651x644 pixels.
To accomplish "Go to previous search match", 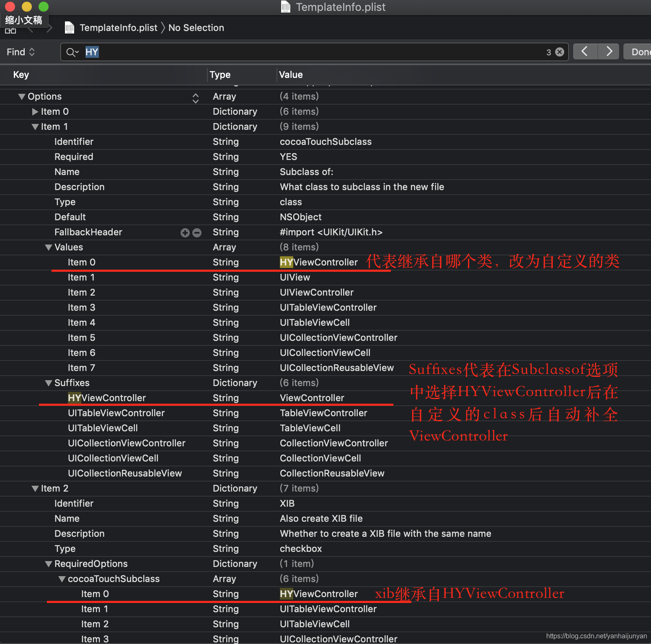I will 585,52.
